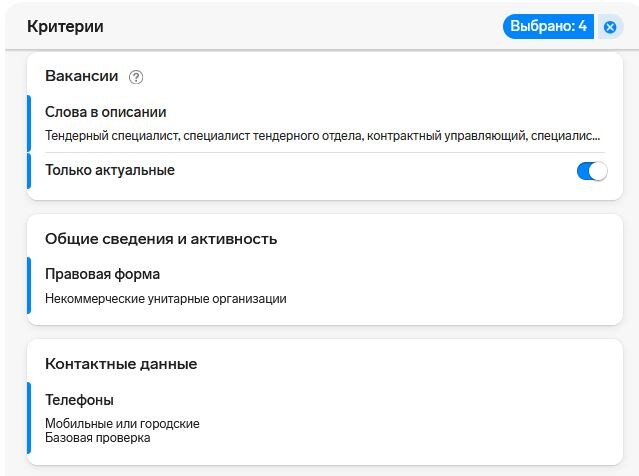Toggle the Только актуальные switch

[x=592, y=171]
